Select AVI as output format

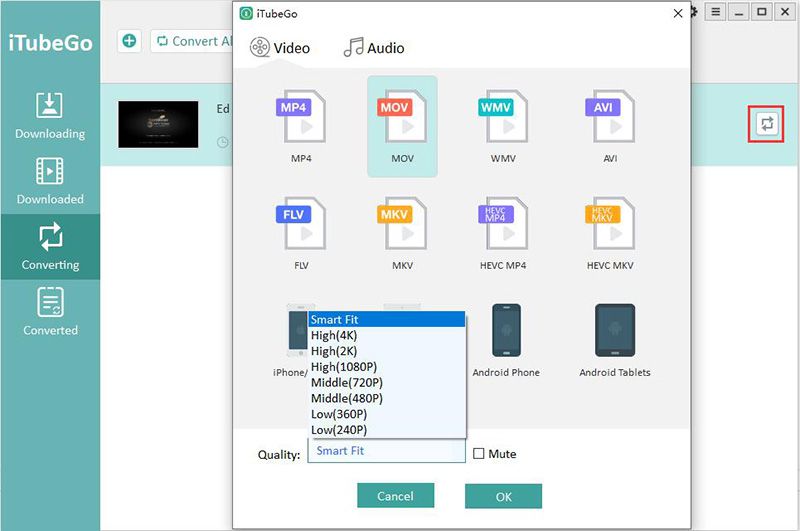[x=610, y=117]
